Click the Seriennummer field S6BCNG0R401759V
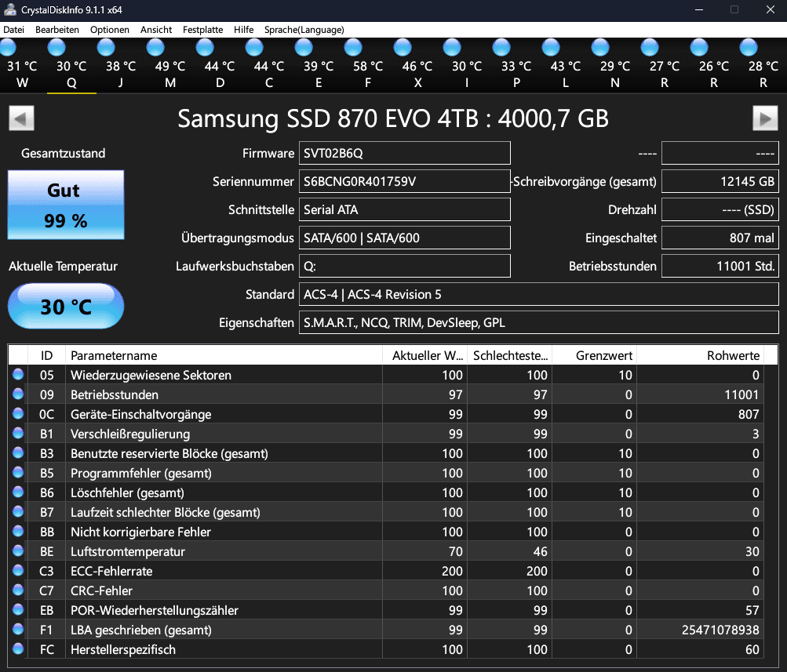The image size is (787, 672). [x=405, y=182]
